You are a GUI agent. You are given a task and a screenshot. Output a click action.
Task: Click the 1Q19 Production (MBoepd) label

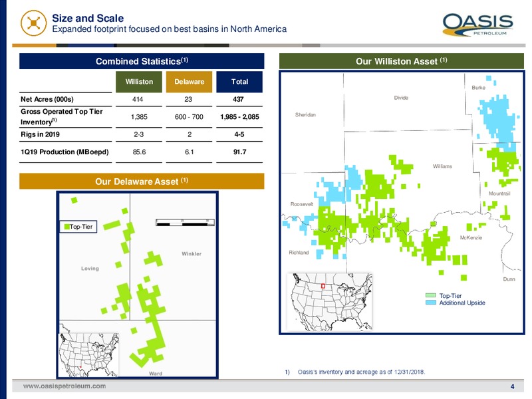[65, 152]
